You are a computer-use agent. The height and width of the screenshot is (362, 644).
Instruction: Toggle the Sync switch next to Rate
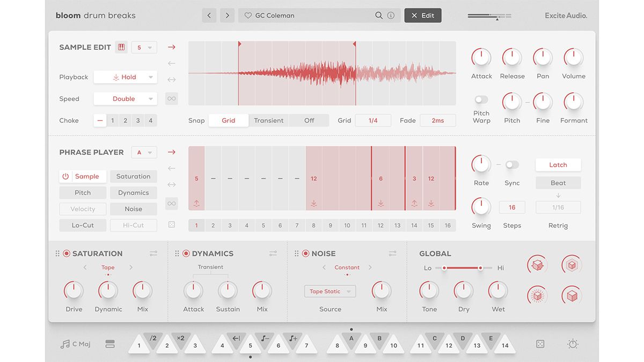tap(512, 165)
